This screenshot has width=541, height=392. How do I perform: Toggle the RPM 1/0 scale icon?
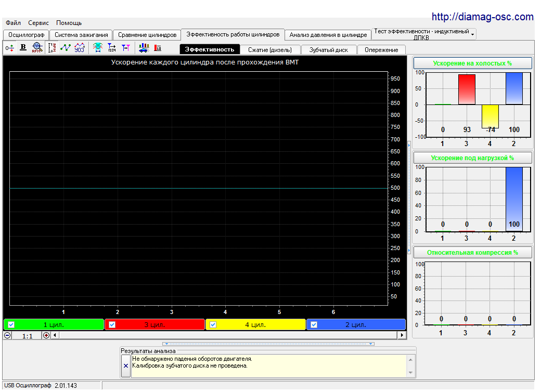(x=52, y=48)
